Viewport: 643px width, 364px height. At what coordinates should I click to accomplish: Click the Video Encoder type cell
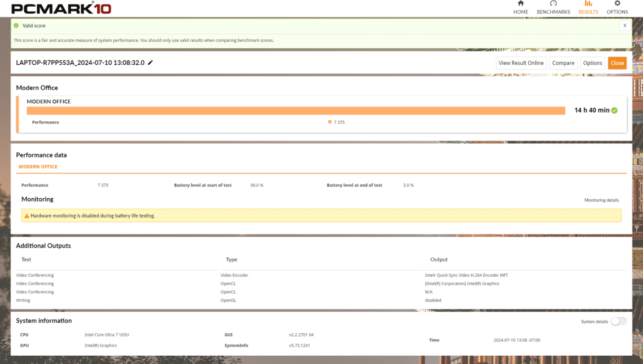(x=234, y=275)
